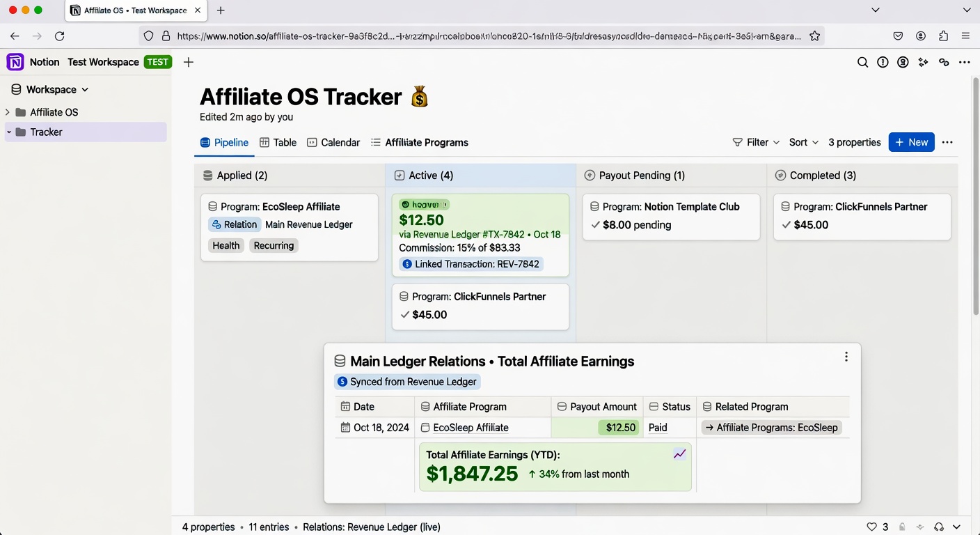The height and width of the screenshot is (535, 980).
Task: Switch to the Table view tab
Action: [x=278, y=142]
